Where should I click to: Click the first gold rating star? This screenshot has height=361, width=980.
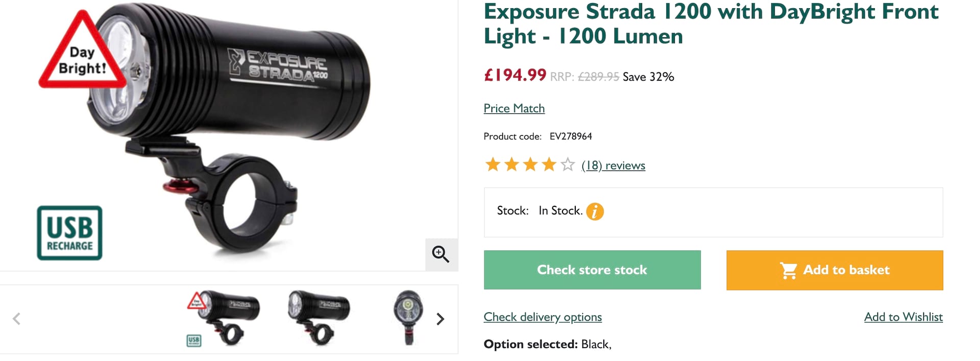coord(493,165)
